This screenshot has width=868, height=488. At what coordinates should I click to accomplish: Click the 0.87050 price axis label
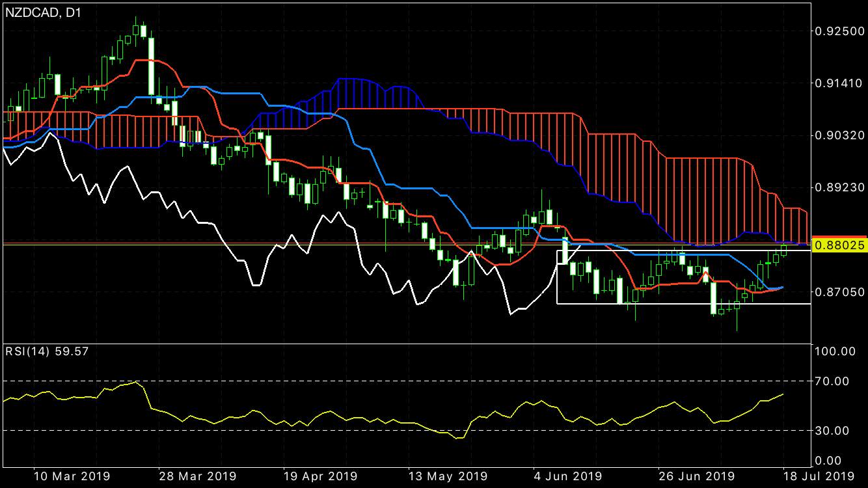pos(840,291)
